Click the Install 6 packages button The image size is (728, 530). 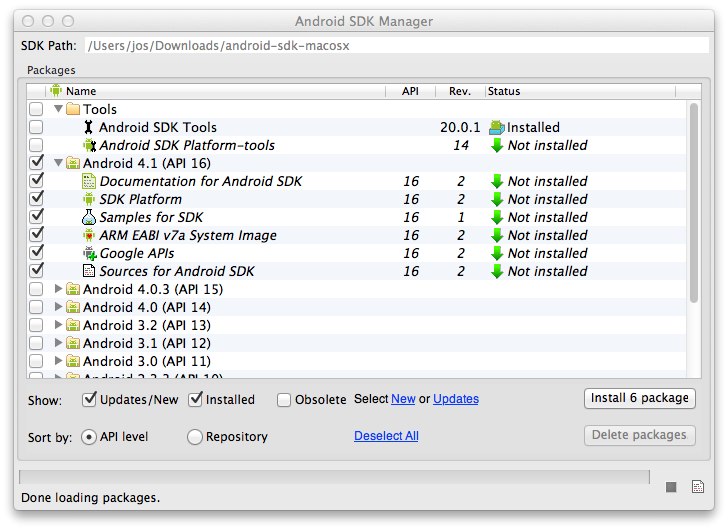point(640,398)
